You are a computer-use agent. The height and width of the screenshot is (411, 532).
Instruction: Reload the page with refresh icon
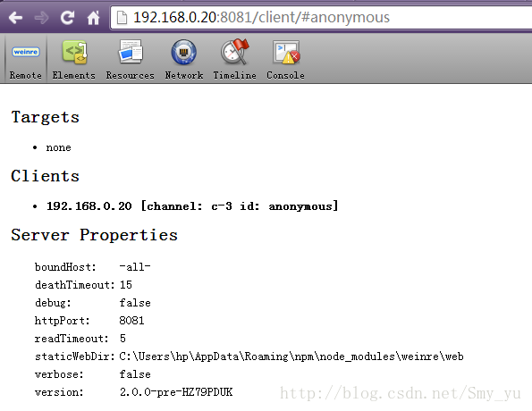(67, 17)
